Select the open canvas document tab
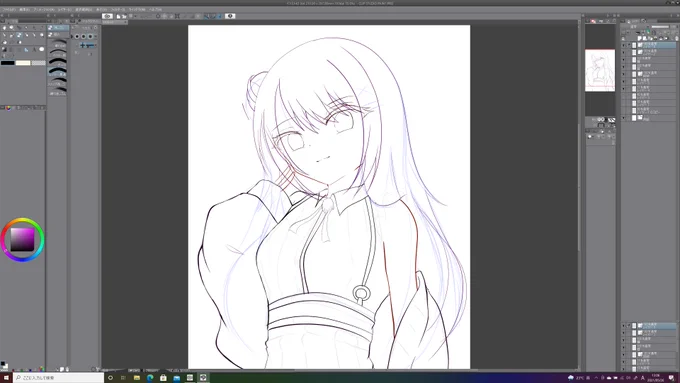 [114, 22]
